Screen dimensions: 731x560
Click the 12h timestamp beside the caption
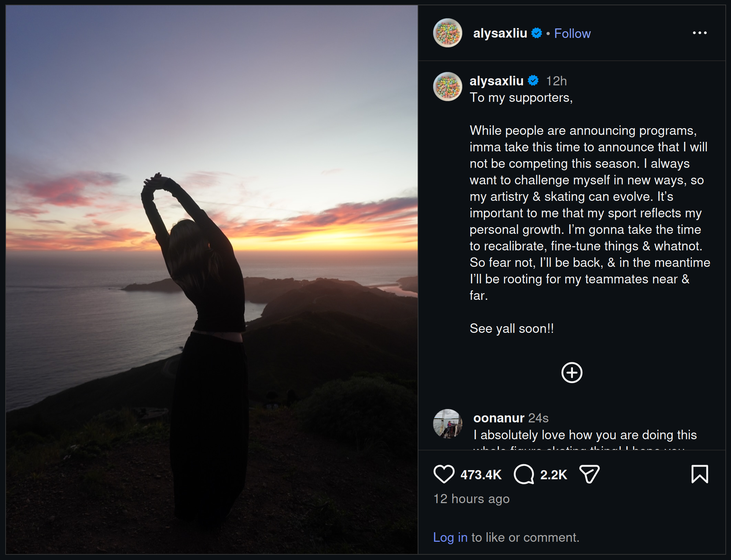coord(556,81)
